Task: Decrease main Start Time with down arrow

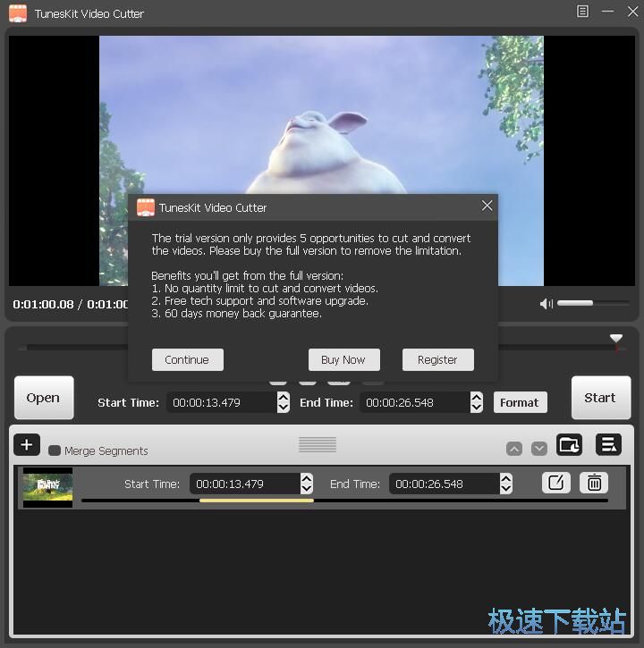Action: pyautogui.click(x=284, y=408)
